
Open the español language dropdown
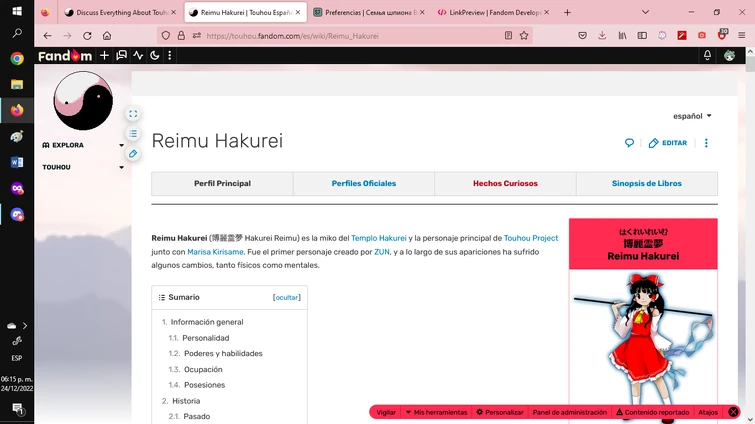[692, 116]
